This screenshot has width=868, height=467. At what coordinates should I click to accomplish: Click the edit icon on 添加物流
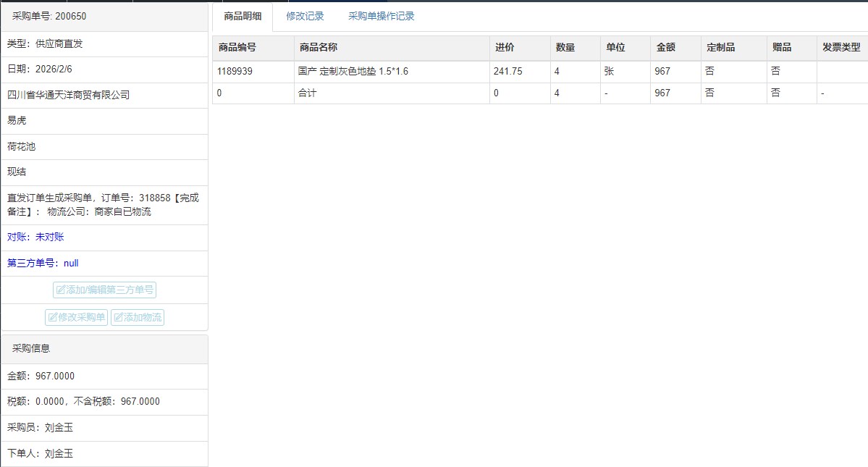point(119,317)
